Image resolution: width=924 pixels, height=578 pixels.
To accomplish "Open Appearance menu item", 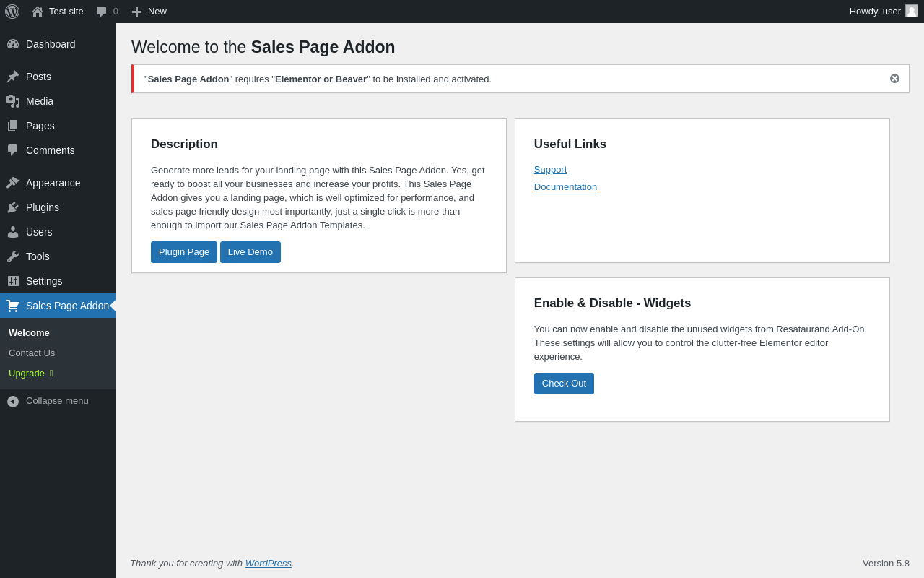I will pyautogui.click(x=58, y=183).
